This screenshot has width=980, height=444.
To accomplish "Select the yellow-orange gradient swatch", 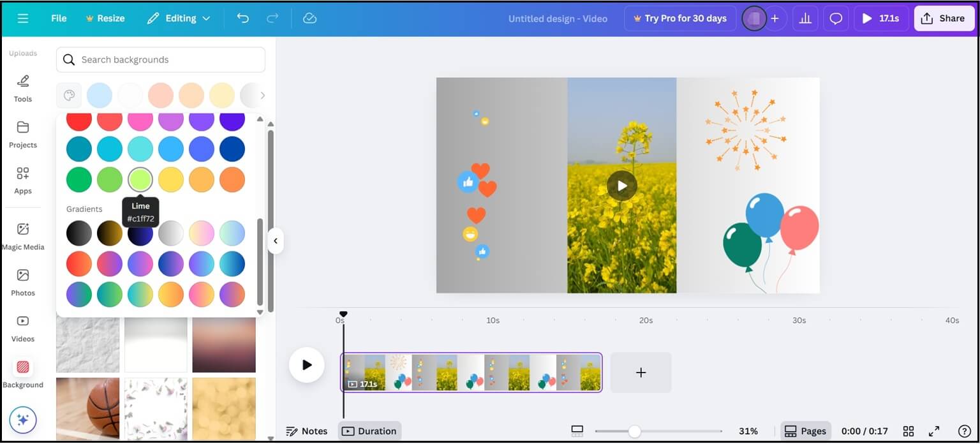I will [171, 294].
